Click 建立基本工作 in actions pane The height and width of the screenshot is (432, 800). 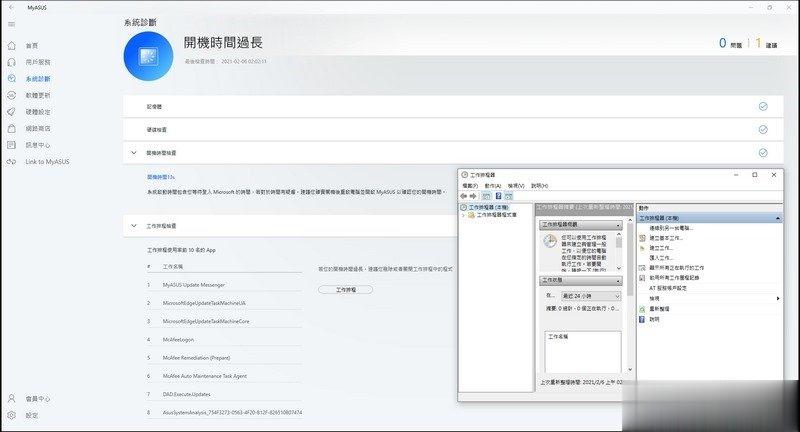click(666, 238)
